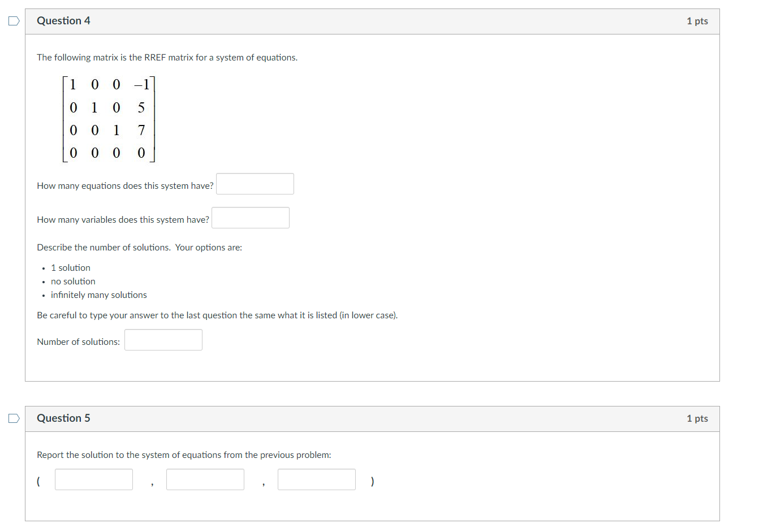Flag Question 5 using the bookmark icon
Screen dimensions: 763x532
pos(13,418)
